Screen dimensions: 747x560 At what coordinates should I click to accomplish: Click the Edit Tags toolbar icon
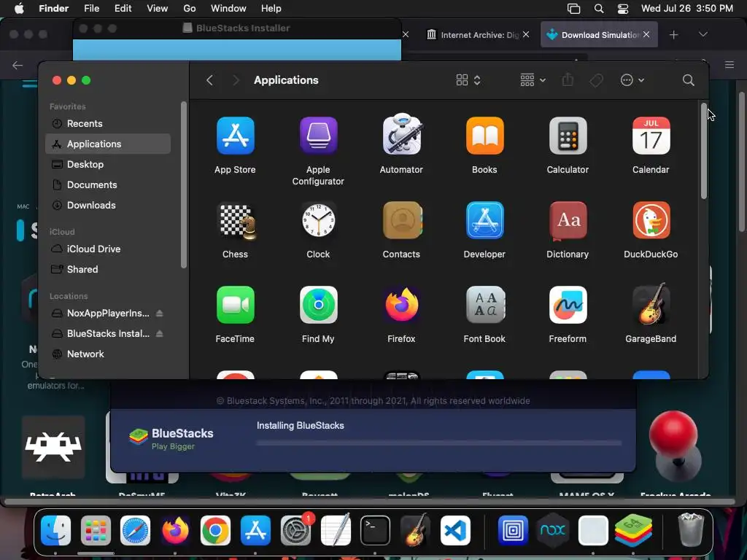point(596,80)
